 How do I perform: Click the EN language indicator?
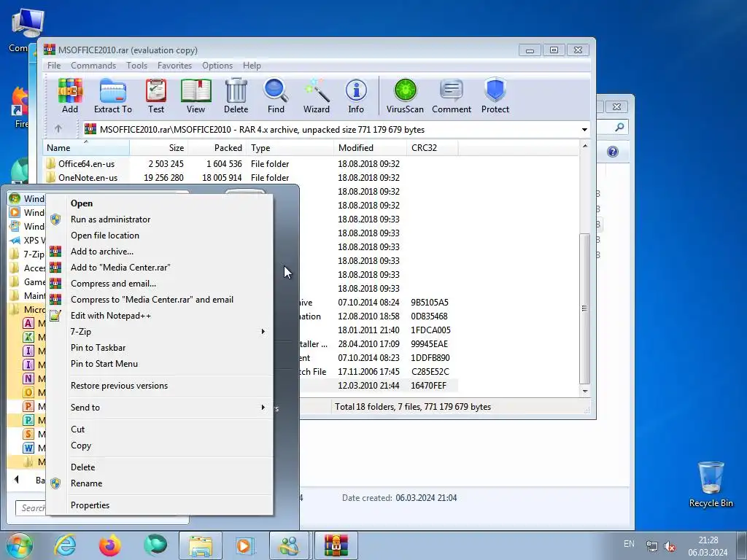[629, 544]
